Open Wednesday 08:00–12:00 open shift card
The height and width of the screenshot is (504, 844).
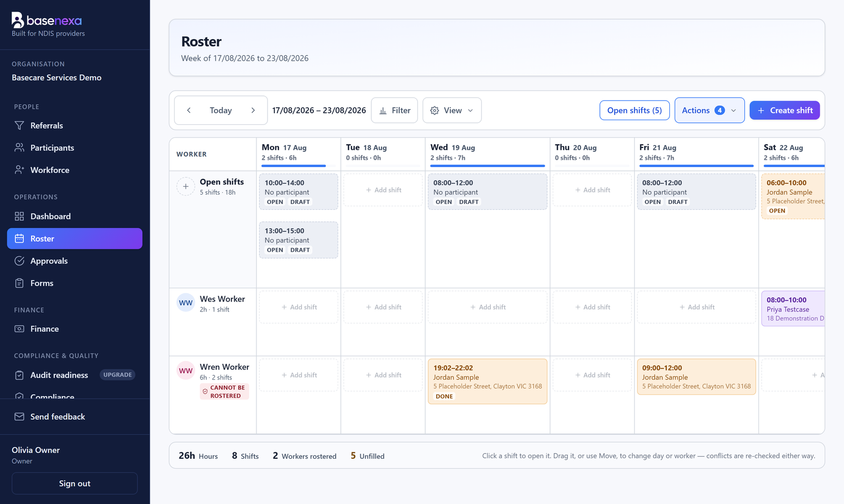pos(487,192)
